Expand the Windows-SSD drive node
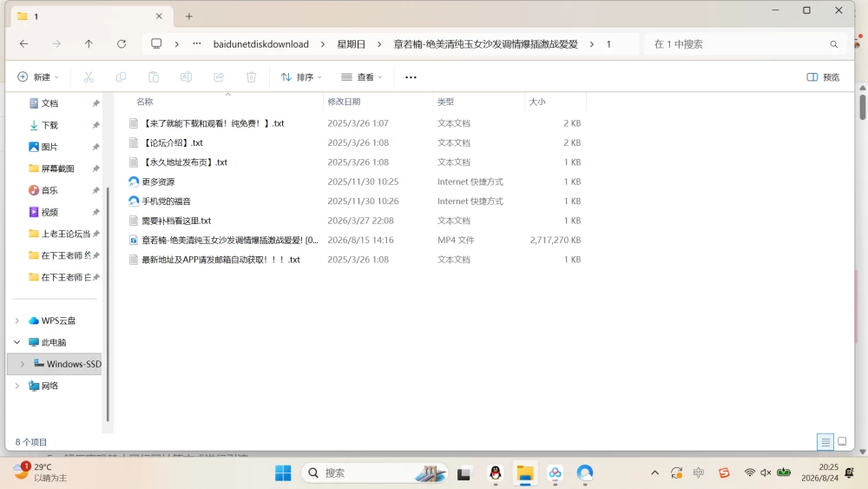Image resolution: width=868 pixels, height=489 pixels. point(23,364)
